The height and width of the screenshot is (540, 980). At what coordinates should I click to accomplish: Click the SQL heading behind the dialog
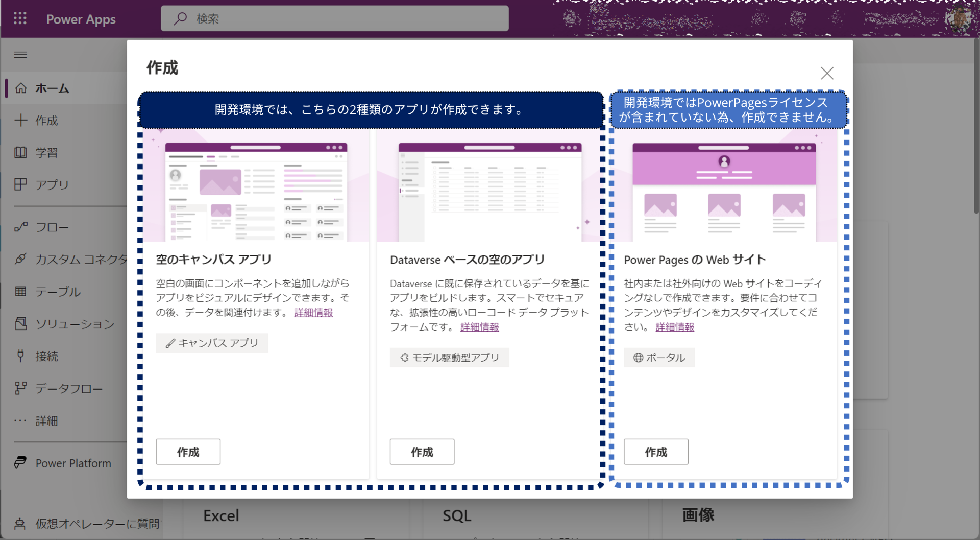click(x=457, y=515)
